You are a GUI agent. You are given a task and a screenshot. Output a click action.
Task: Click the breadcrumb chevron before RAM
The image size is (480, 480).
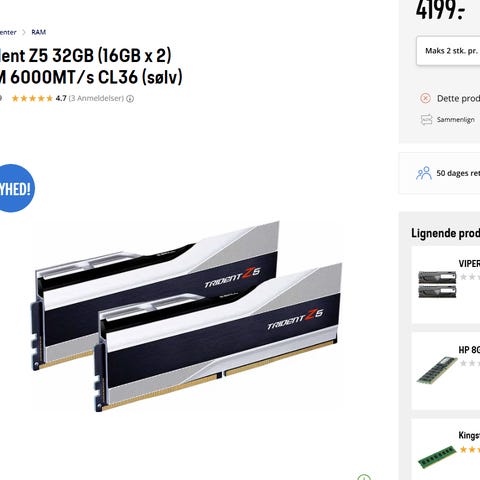pos(24,32)
